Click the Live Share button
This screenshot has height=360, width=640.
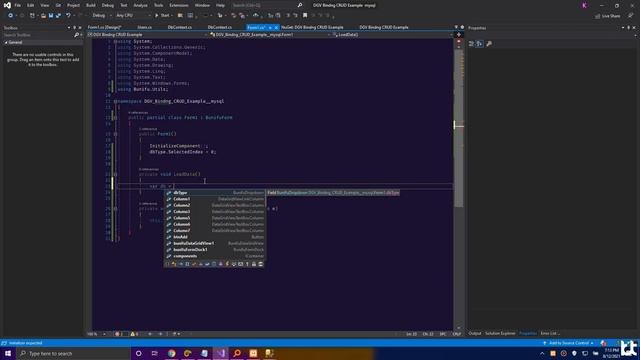607,16
